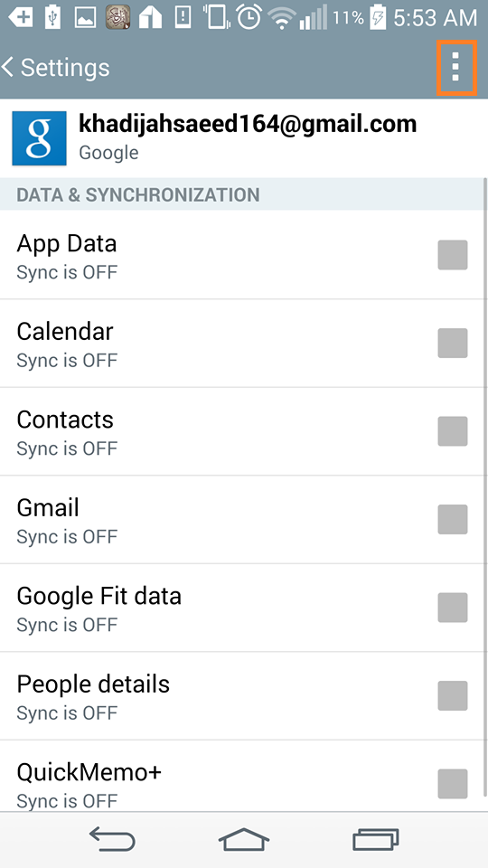Tap the blue Google account icon
Screen dimensions: 488x868
pos(39,138)
